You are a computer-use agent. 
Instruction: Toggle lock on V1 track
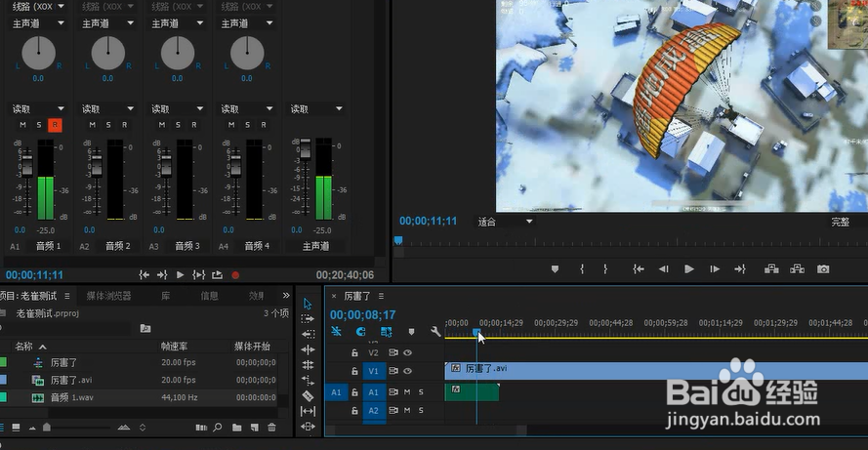(354, 371)
